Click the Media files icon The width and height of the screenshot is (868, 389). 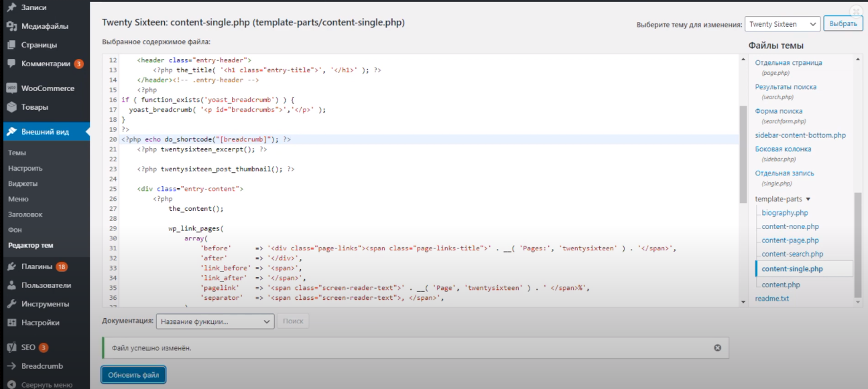tap(11, 26)
